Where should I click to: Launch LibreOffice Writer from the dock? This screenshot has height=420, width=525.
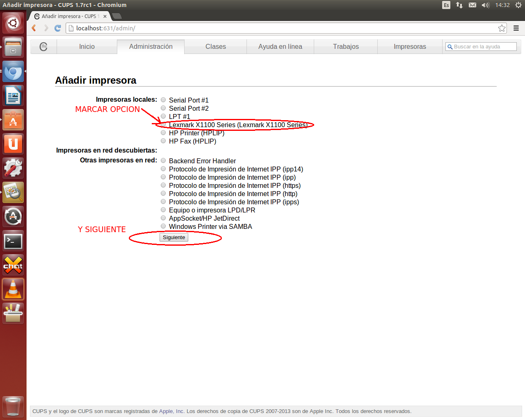point(13,96)
